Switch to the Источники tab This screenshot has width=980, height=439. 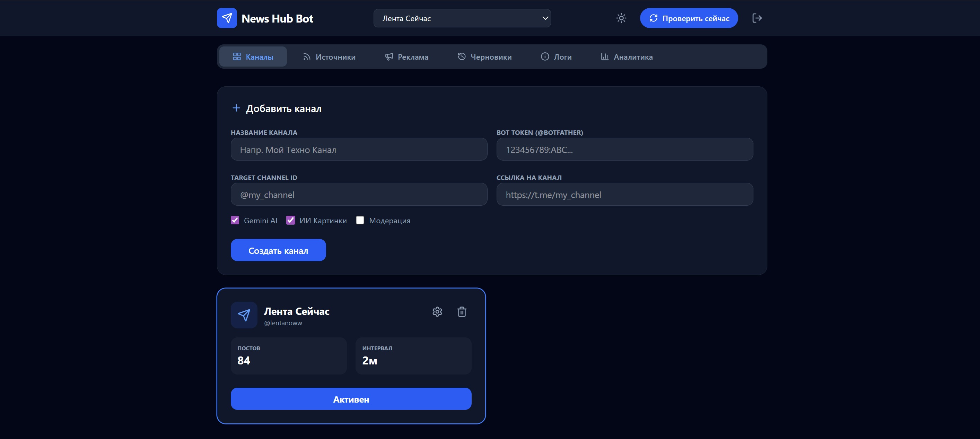pos(329,57)
